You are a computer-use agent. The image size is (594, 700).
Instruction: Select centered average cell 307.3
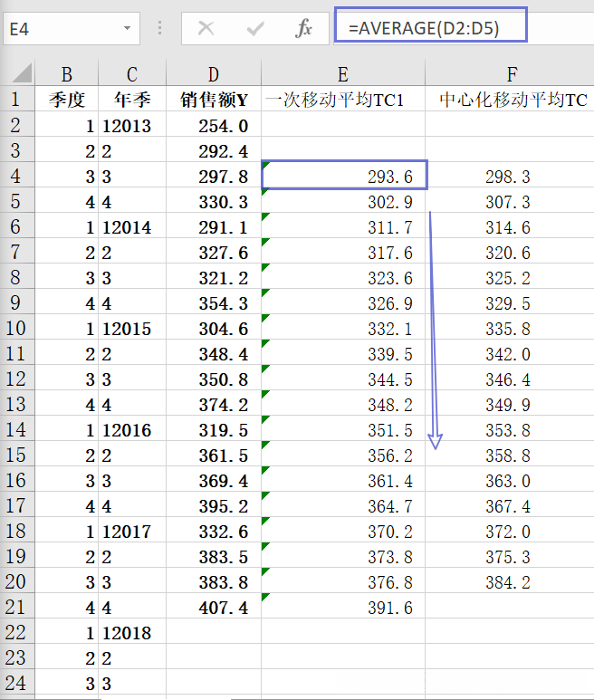(510, 200)
